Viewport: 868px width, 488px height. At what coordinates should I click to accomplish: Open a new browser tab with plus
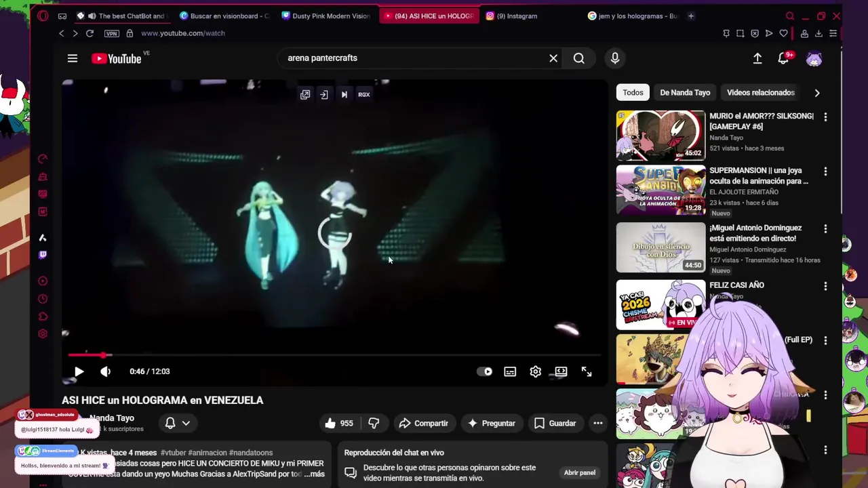691,16
